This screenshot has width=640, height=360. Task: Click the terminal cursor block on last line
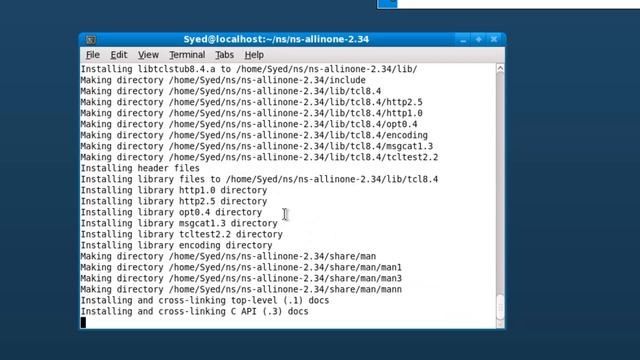coord(83,322)
